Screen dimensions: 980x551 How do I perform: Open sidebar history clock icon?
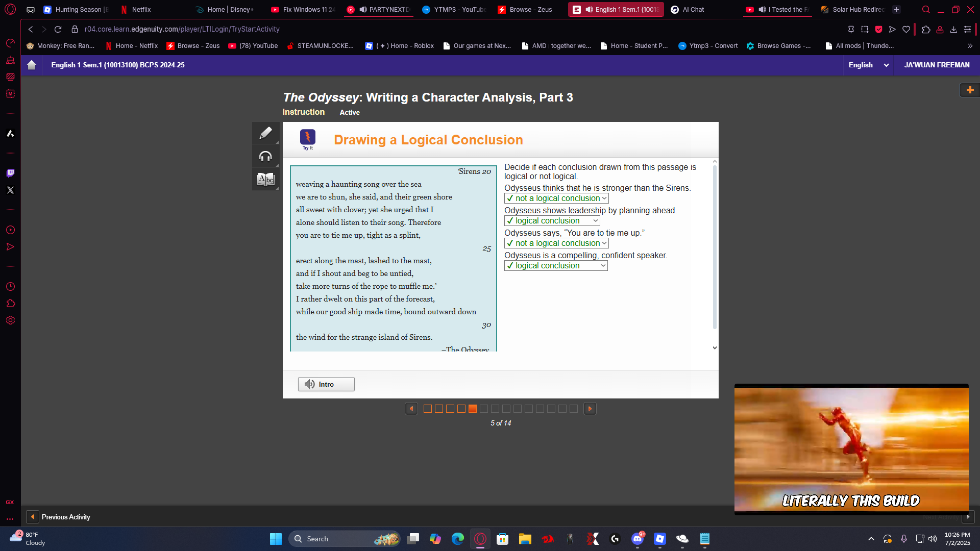(x=10, y=287)
